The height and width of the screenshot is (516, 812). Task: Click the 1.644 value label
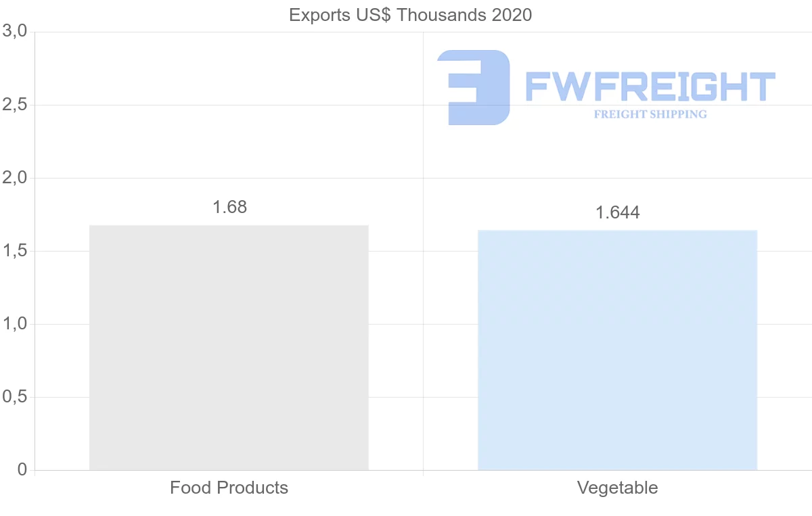(x=617, y=213)
